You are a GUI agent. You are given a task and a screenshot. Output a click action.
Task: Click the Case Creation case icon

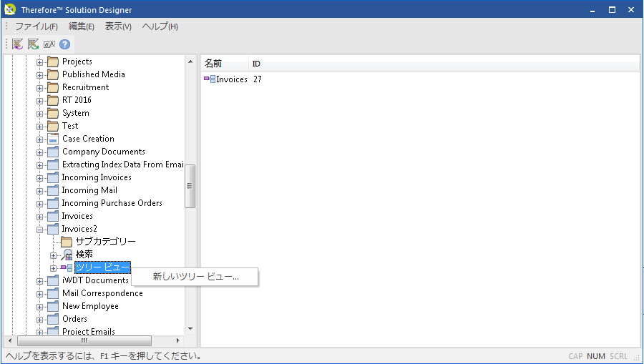click(52, 139)
